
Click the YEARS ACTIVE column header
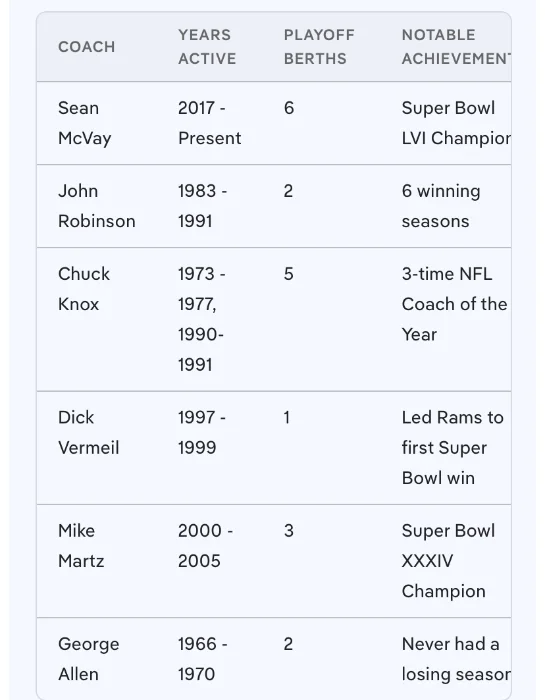(207, 47)
